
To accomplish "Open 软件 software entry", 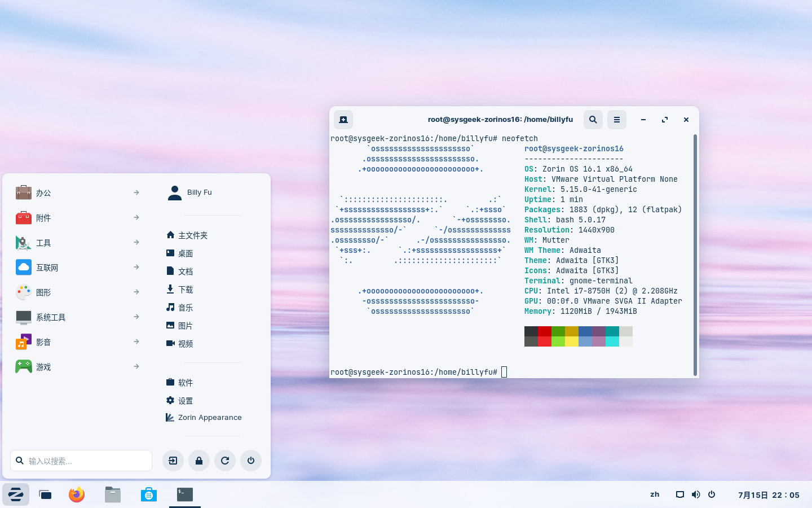I will [179, 383].
